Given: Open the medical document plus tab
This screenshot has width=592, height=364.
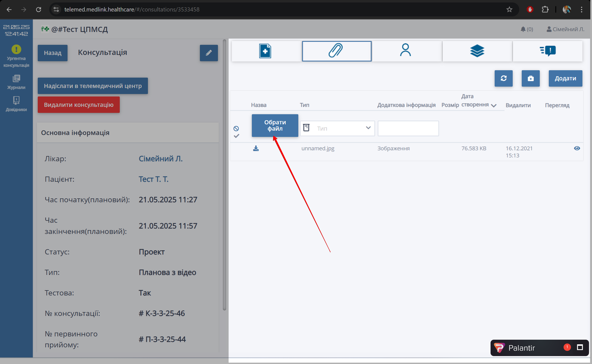Looking at the screenshot, I should point(266,51).
